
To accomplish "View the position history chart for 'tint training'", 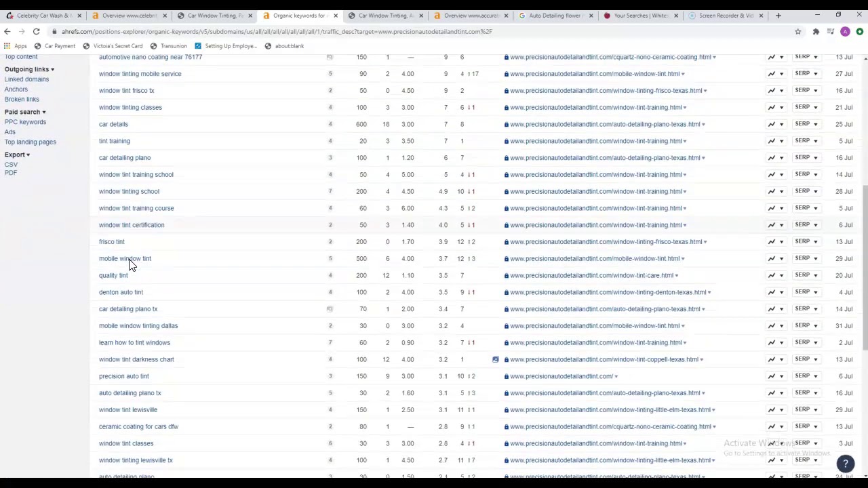I will (x=775, y=141).
